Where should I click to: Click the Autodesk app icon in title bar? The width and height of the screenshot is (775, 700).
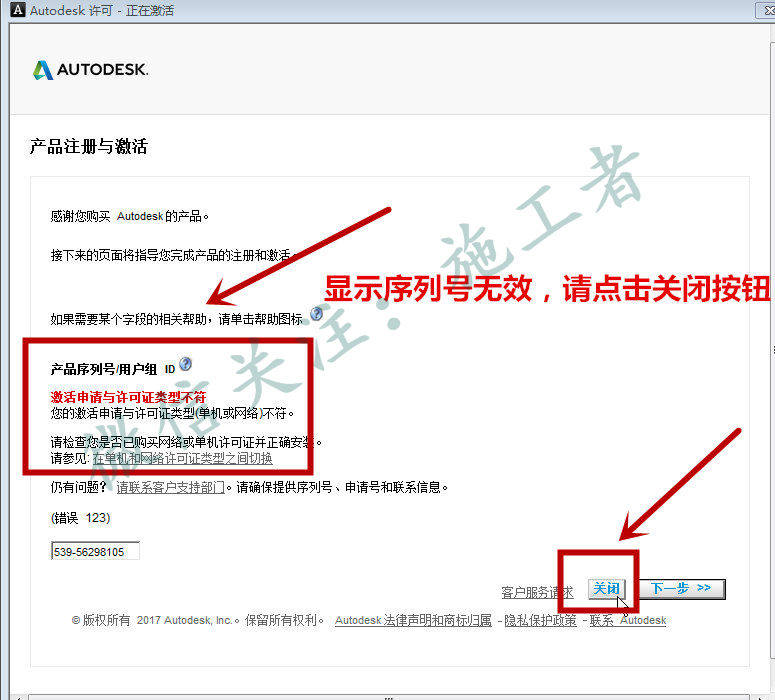(x=17, y=9)
